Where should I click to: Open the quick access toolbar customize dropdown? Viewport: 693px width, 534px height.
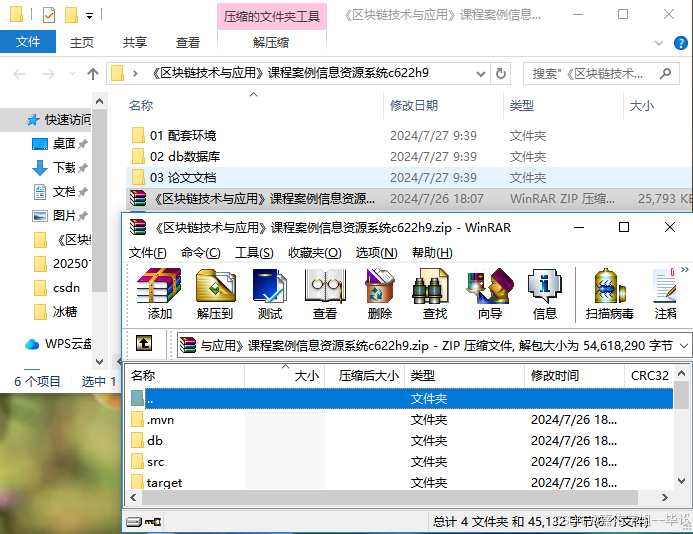click(89, 16)
